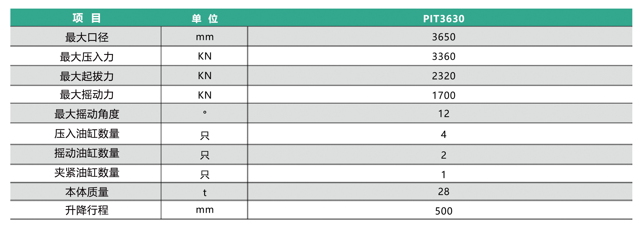Image resolution: width=644 pixels, height=230 pixels.
Task: Select the value 3650 cell
Action: (x=444, y=37)
